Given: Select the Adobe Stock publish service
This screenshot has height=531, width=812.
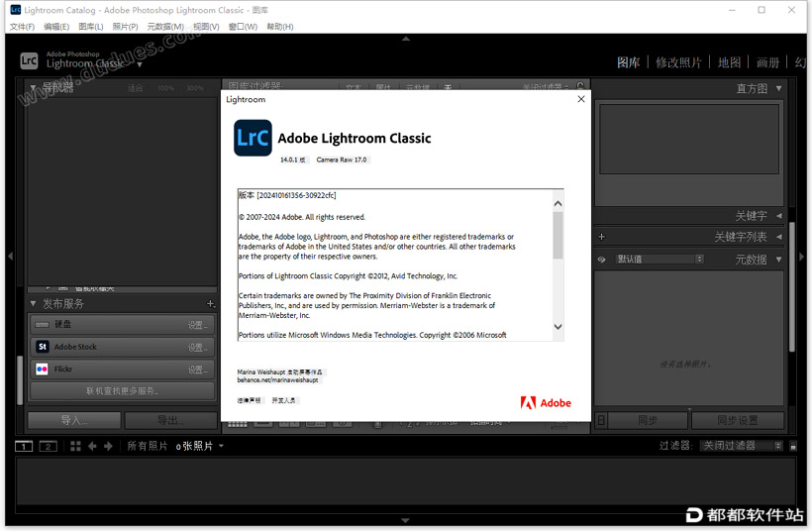Looking at the screenshot, I should tap(122, 347).
